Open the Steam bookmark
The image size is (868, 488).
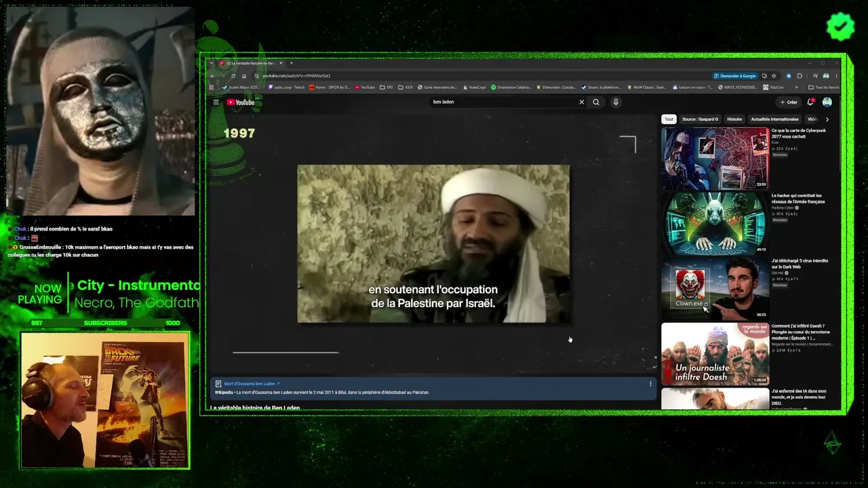coord(601,87)
